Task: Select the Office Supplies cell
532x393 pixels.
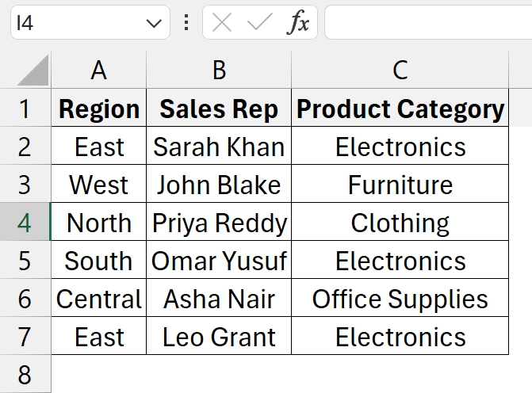Action: [x=400, y=300]
